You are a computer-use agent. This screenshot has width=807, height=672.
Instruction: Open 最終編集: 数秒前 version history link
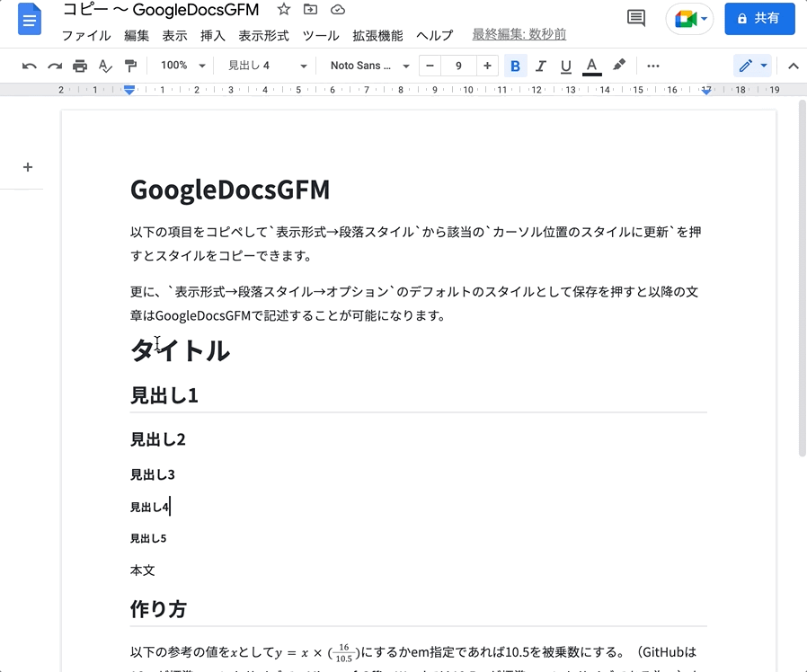pos(519,34)
